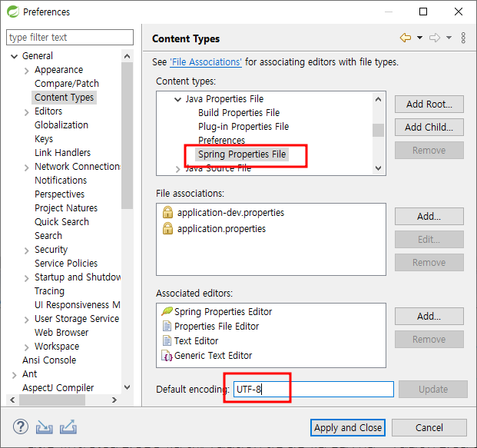The width and height of the screenshot is (477, 448).
Task: Select Quick Search preference page
Action: [x=61, y=222]
